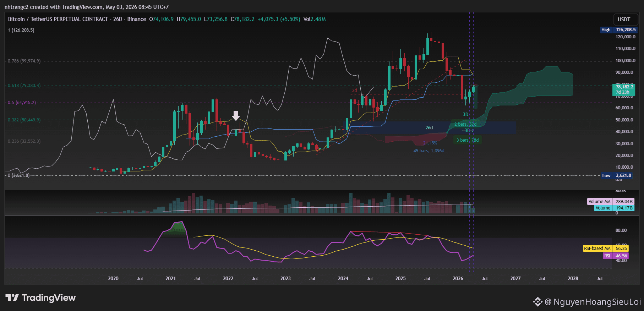Click the change value +4,075.3 (+5.50%)
Screen dimensions: 644x311
pos(279,19)
